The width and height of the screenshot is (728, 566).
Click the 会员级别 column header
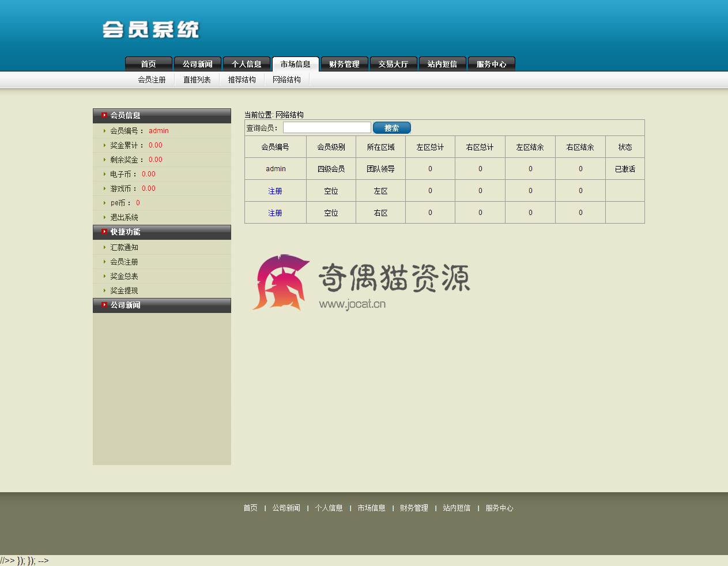tap(331, 147)
